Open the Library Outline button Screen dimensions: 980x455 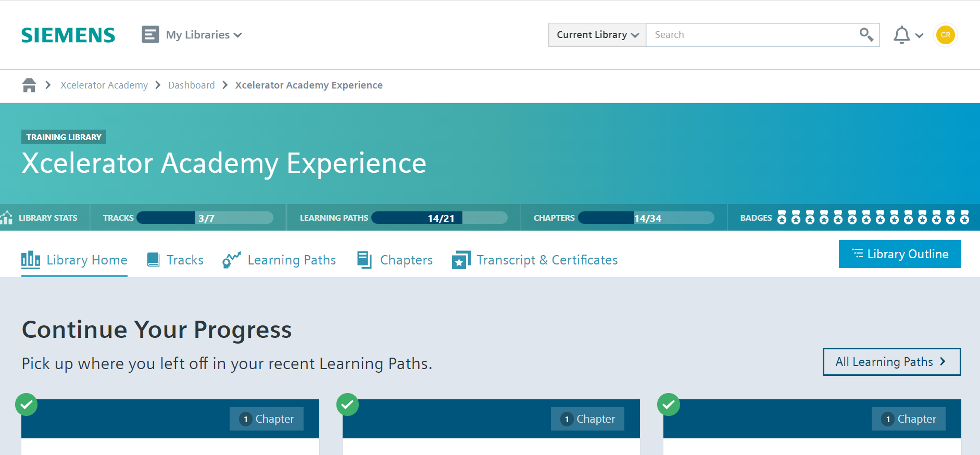pos(900,254)
